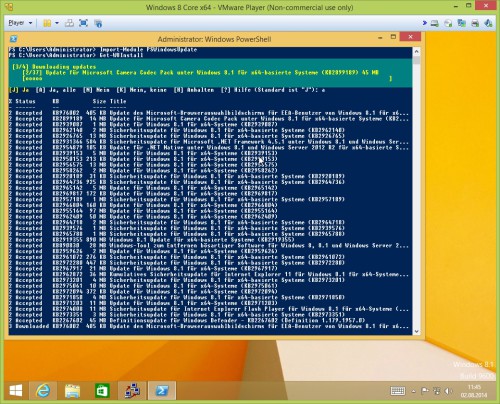Viewport: 500px width, 404px height.
Task: Open the PowerShell window system menu icon
Action: [x=14, y=39]
